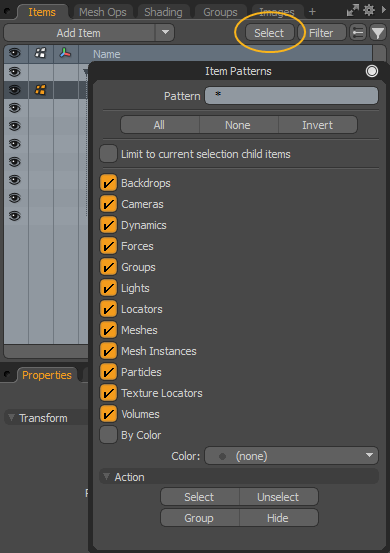
Task: Open the Groups tab
Action: pyautogui.click(x=220, y=12)
